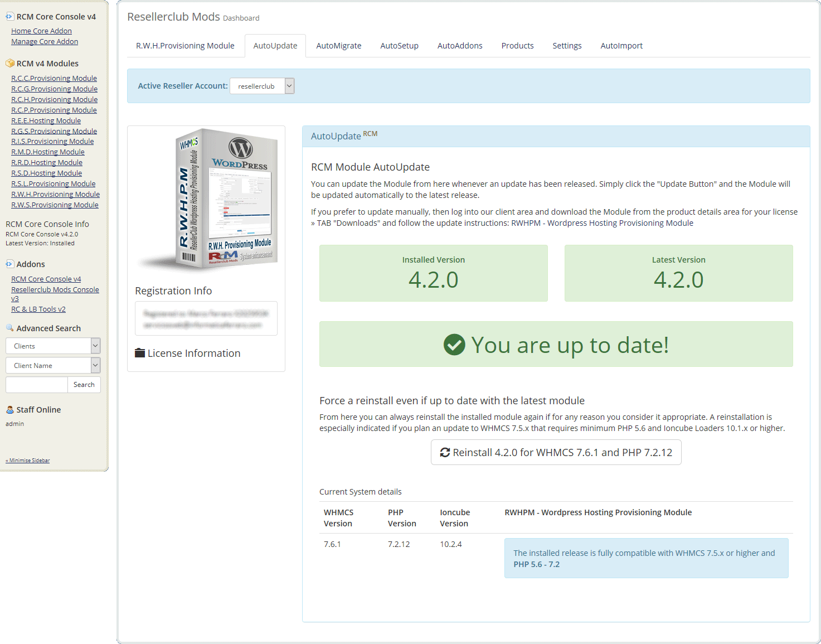Click the License Information folder icon
821x644 pixels.
point(140,353)
